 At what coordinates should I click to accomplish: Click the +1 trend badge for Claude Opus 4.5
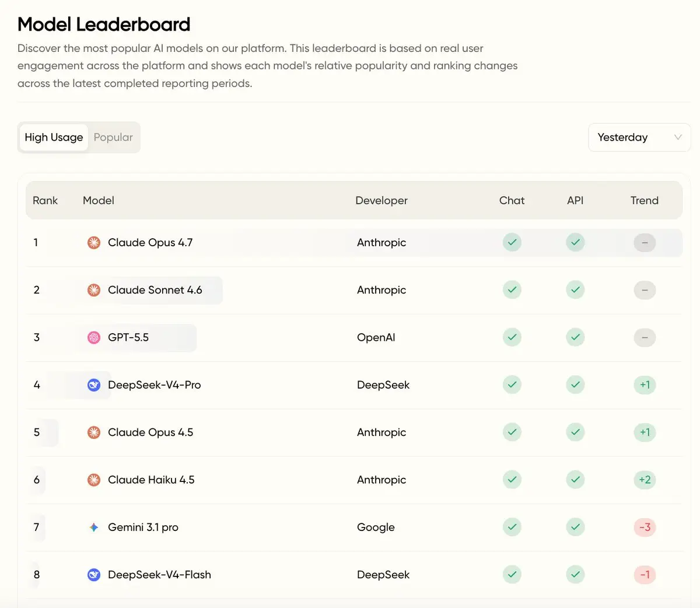(x=645, y=432)
